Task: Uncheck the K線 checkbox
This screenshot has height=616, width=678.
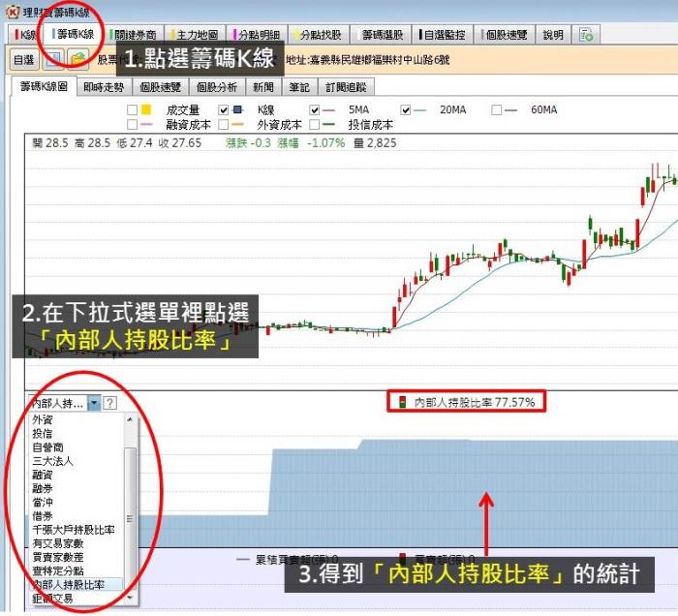Action: click(x=223, y=109)
